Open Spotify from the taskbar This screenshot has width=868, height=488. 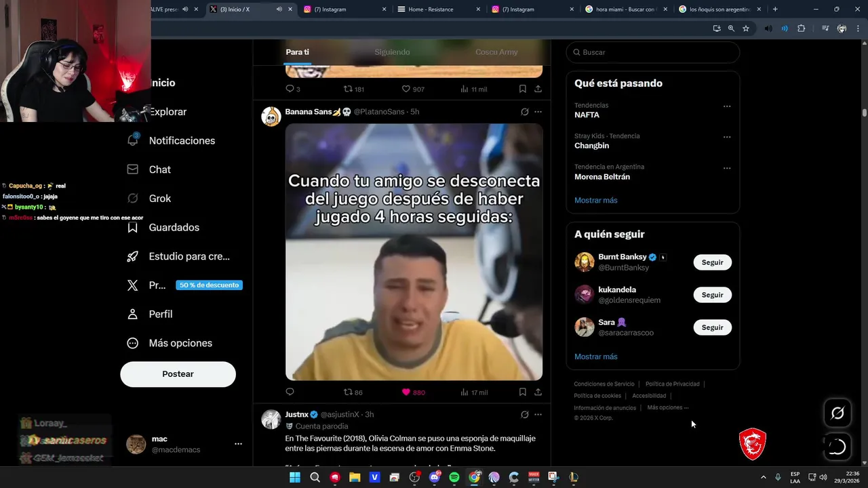tap(454, 477)
